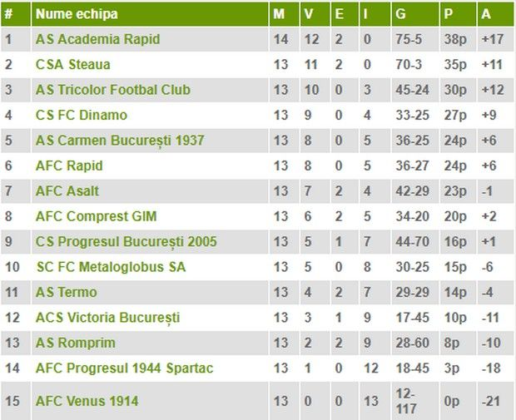Open ACS Victoria București team page
Viewport: 516px width, 420px height.
[107, 318]
